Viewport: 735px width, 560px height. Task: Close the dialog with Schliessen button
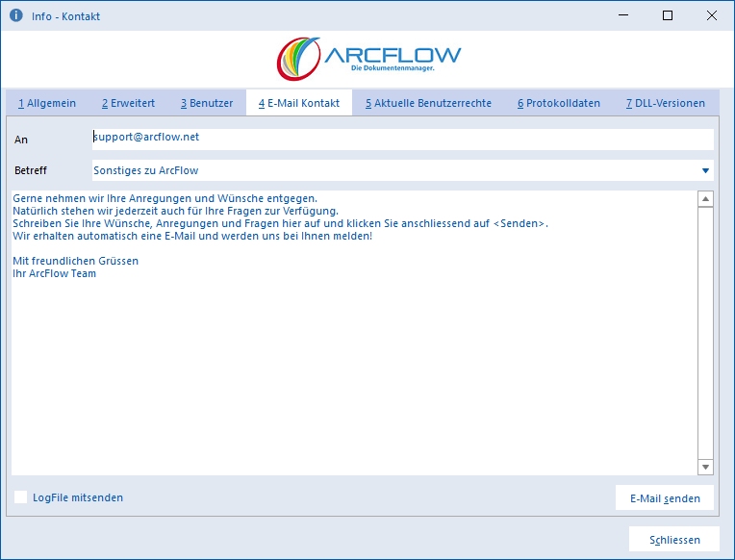click(x=674, y=540)
